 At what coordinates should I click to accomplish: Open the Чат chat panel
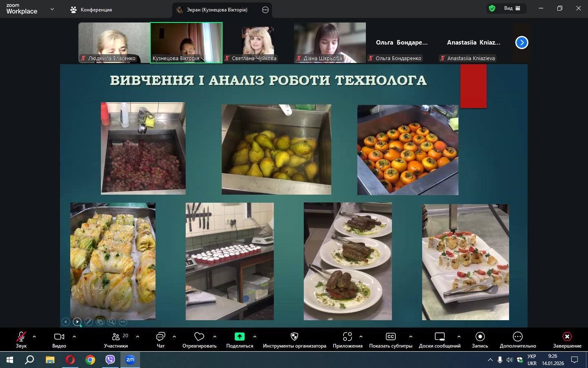coord(160,340)
